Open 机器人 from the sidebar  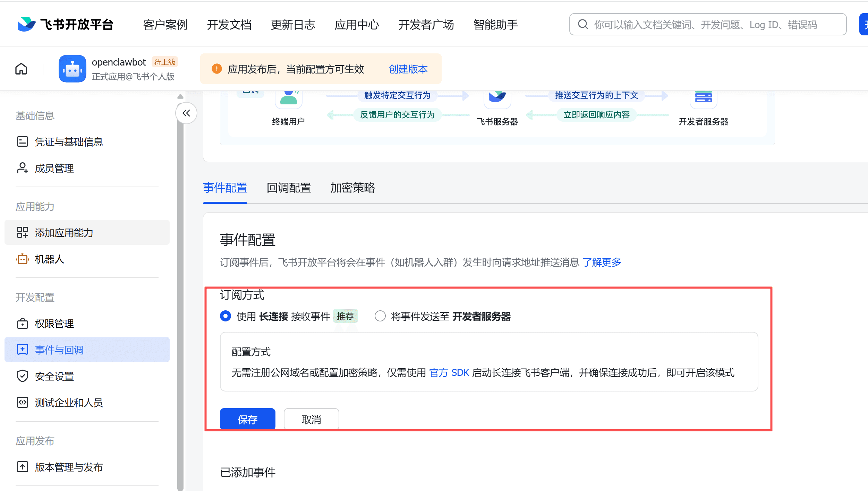49,259
